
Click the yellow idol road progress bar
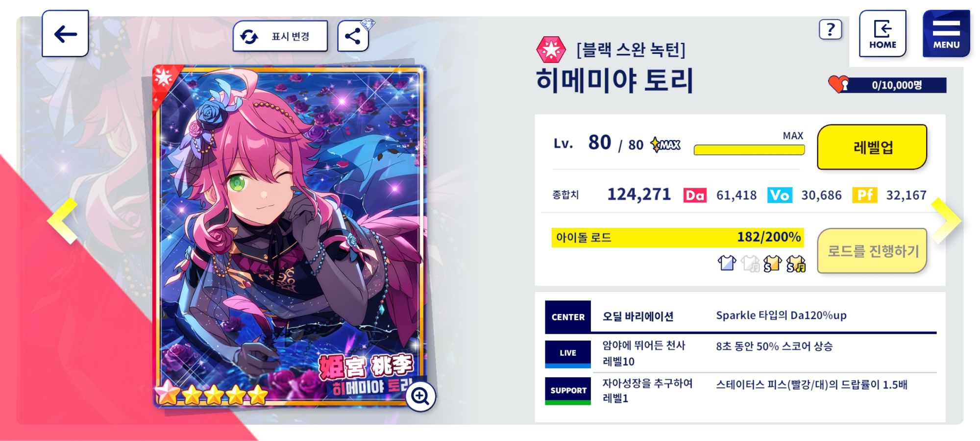pos(678,238)
